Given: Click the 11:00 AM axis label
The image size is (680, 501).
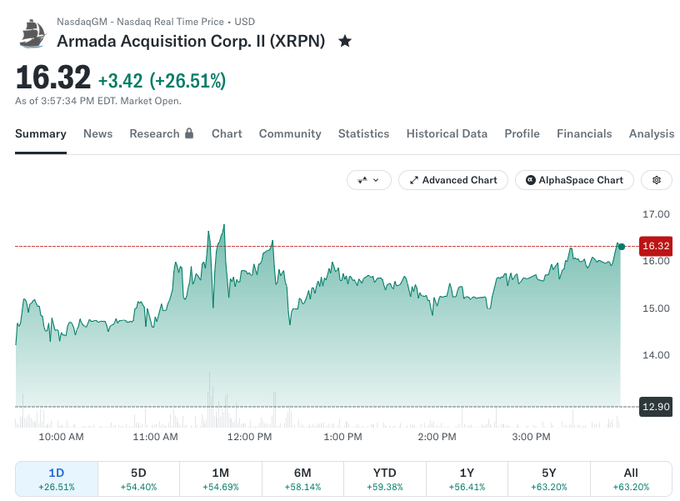Looking at the screenshot, I should point(155,437).
